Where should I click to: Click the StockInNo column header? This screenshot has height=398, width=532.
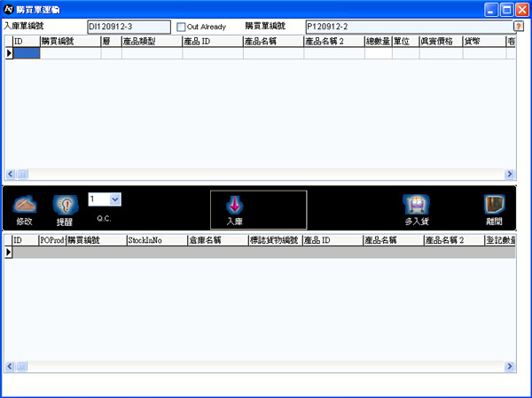(157, 240)
